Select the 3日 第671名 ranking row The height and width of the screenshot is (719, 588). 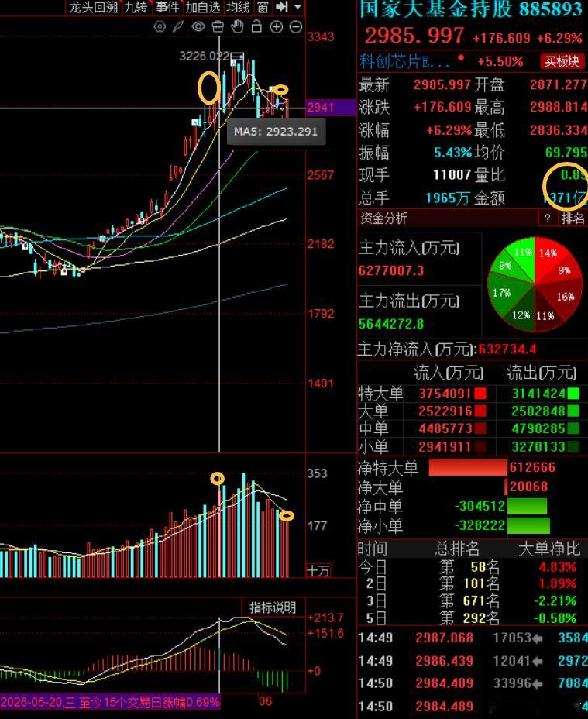click(x=473, y=600)
